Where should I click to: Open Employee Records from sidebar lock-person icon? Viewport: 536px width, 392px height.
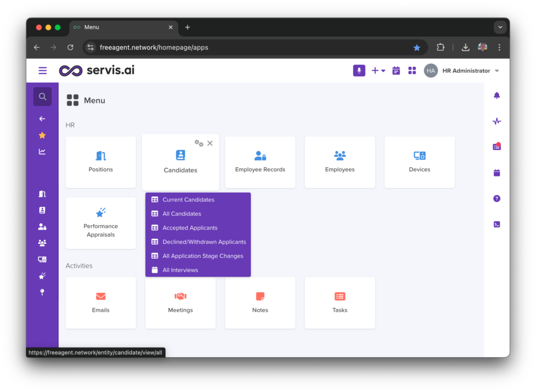42,227
